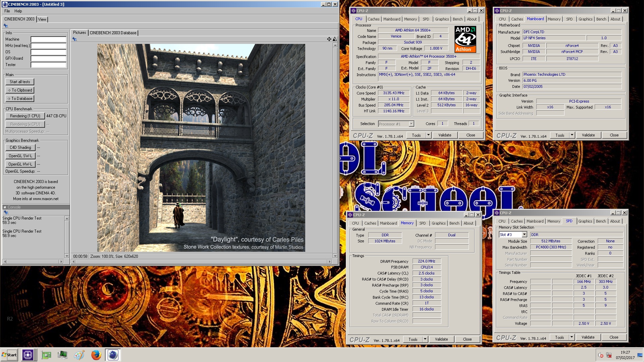Click To Clipboard button
The image size is (644, 362).
[20, 90]
